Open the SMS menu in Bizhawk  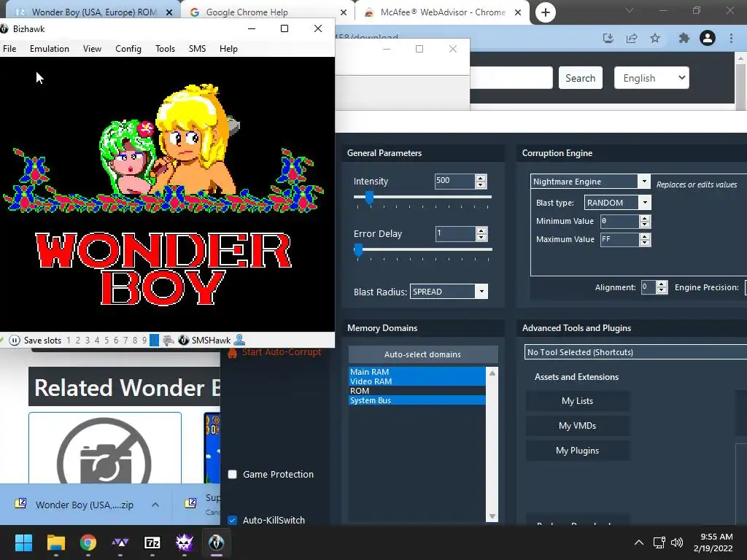197,49
